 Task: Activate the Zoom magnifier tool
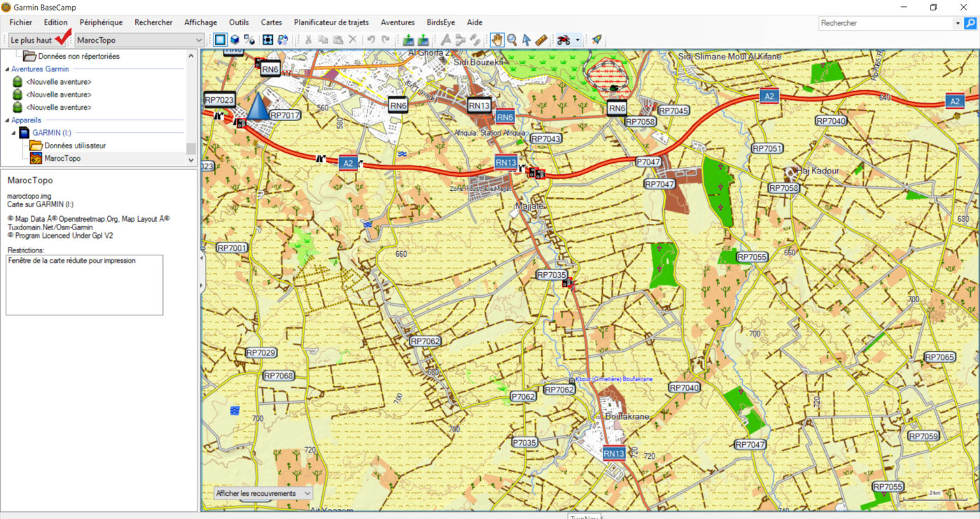512,40
